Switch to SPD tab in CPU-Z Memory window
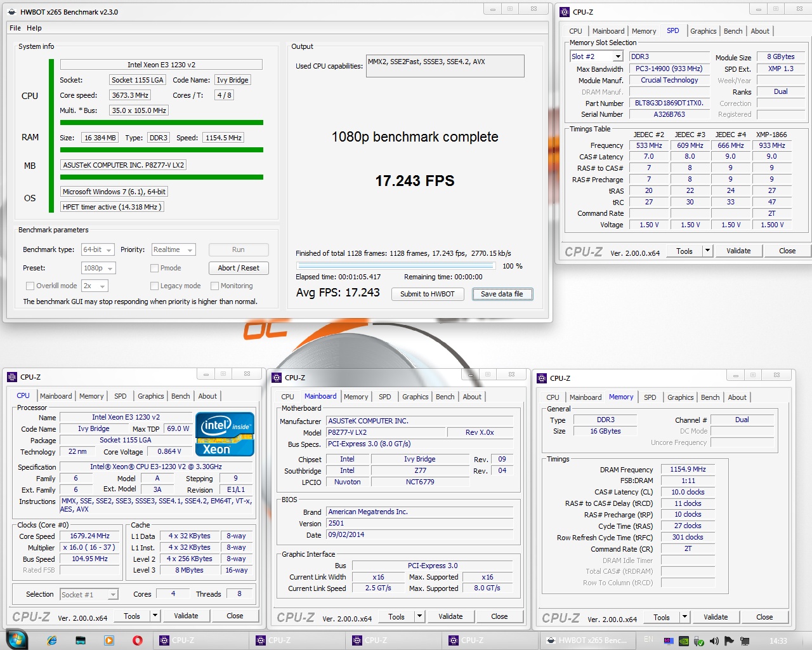The width and height of the screenshot is (812, 650). tap(650, 397)
